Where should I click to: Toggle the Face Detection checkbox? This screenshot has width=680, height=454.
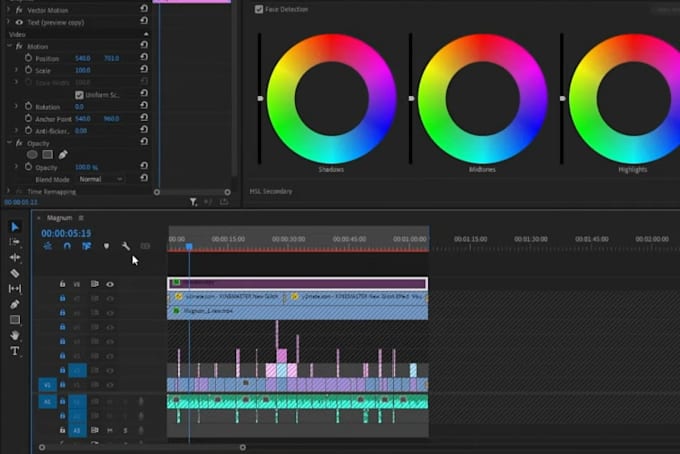pos(259,9)
